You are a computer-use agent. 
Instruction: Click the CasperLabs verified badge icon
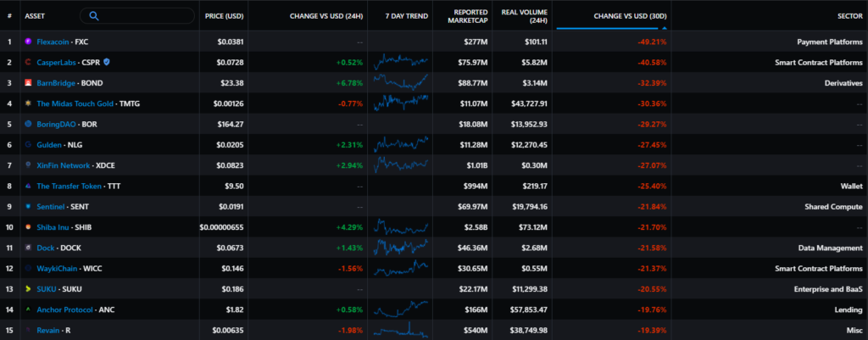coord(106,62)
